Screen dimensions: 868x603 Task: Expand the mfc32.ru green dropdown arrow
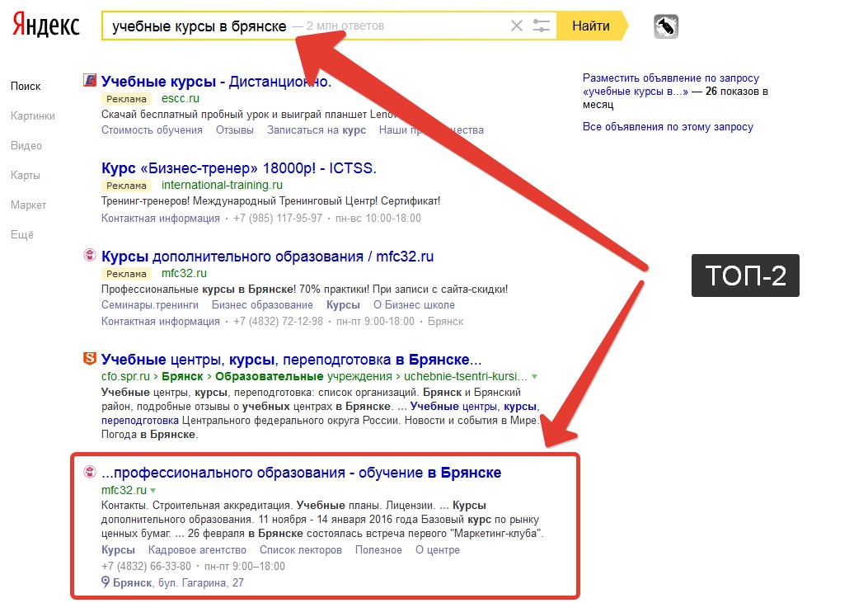click(152, 491)
